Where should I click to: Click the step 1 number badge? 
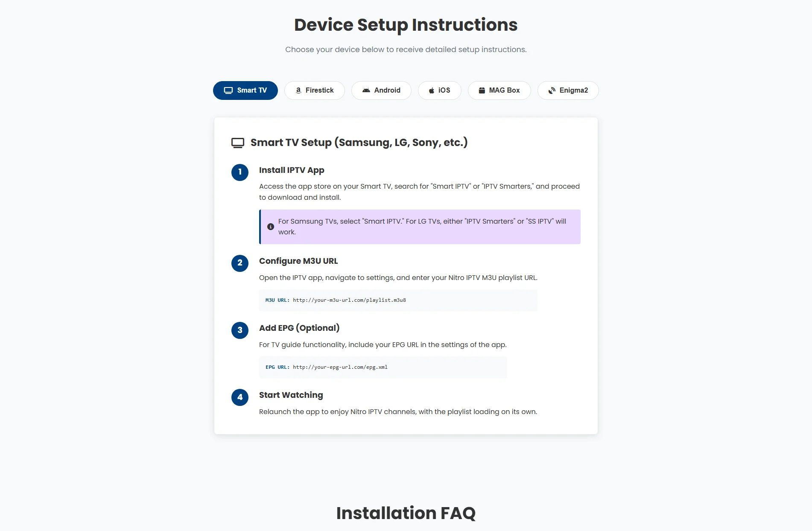coord(240,172)
